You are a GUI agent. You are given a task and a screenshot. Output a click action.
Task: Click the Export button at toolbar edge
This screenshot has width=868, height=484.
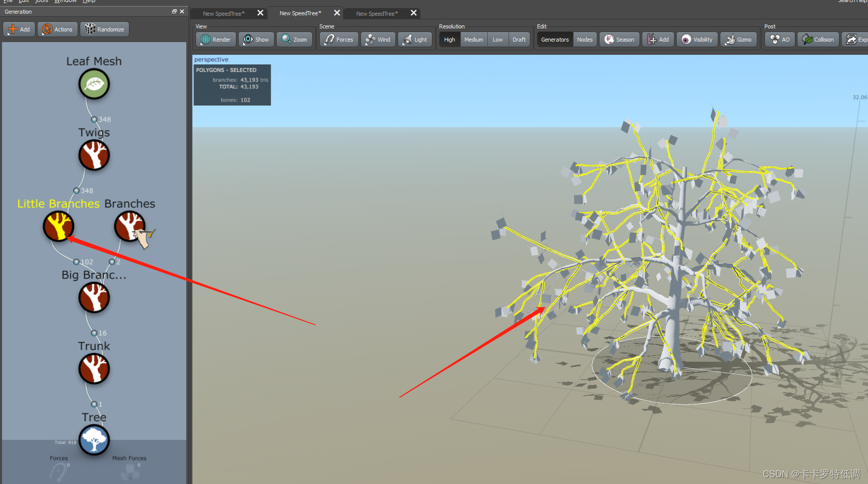click(x=855, y=40)
